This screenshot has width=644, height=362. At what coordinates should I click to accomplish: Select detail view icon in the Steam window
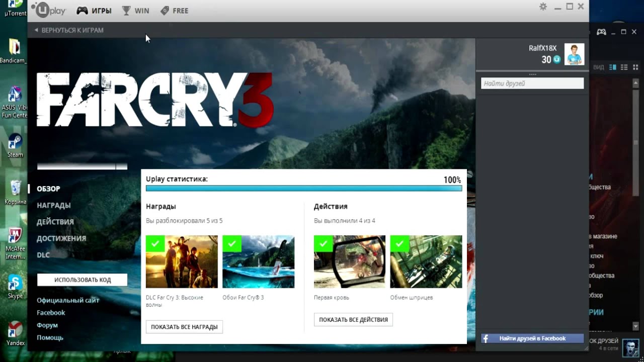pyautogui.click(x=612, y=67)
